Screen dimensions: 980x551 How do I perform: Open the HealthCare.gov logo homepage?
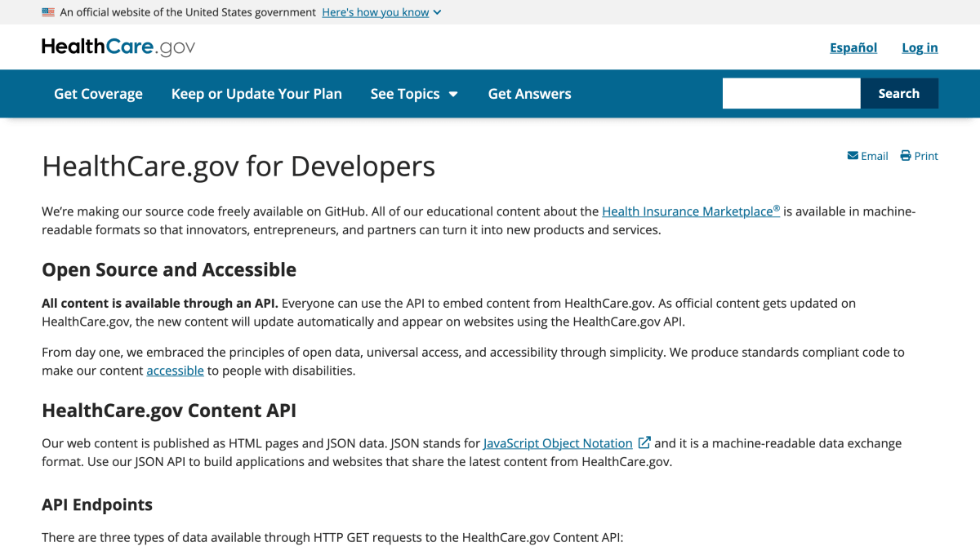pyautogui.click(x=118, y=47)
